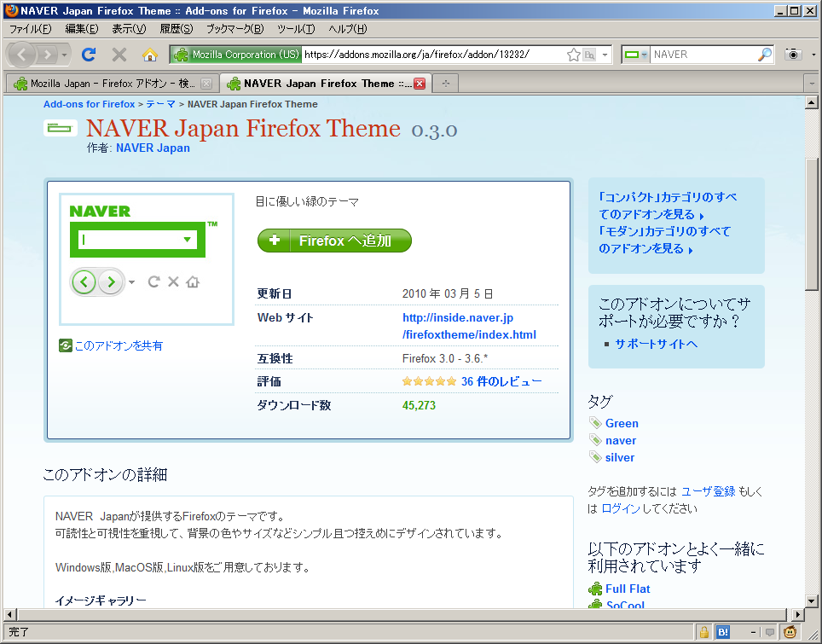This screenshot has height=644, width=822.
Task: Stop loading using the X toolbar icon
Action: (119, 54)
